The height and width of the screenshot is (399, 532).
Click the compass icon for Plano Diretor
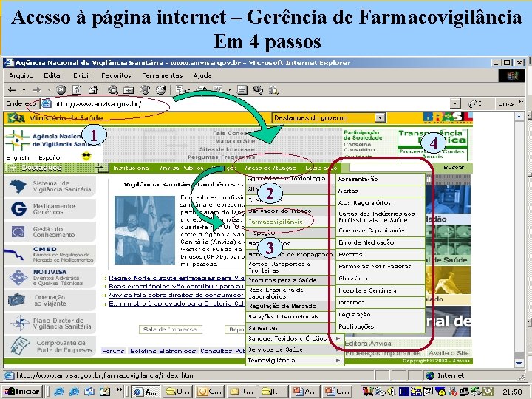20,323
